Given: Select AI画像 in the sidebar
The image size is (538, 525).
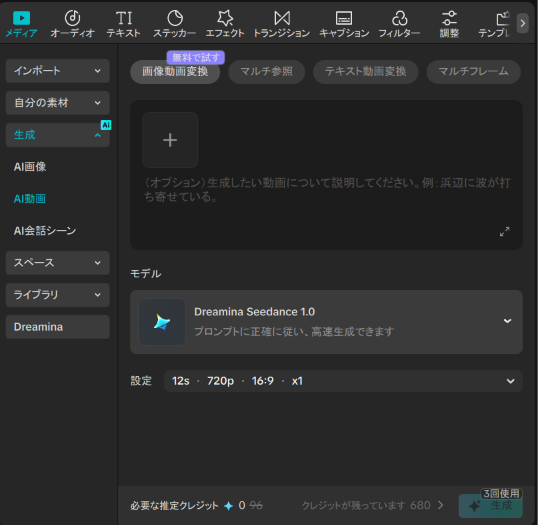Looking at the screenshot, I should [30, 167].
